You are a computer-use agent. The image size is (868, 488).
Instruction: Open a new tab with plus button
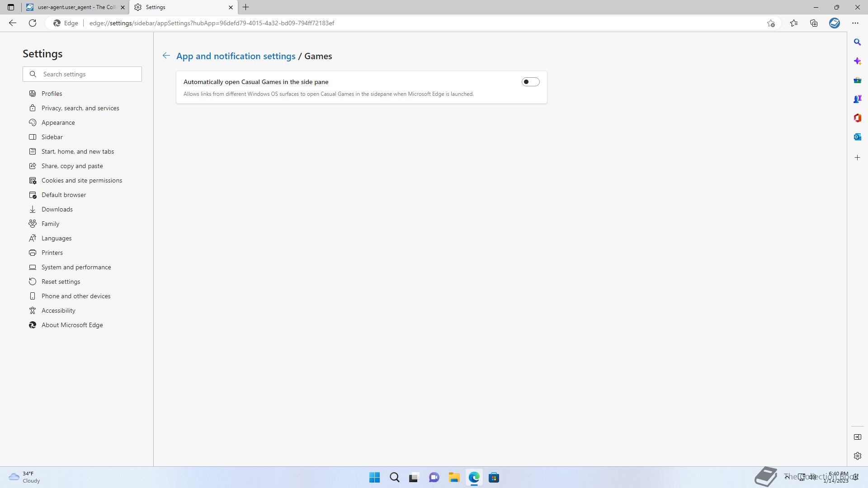246,7
